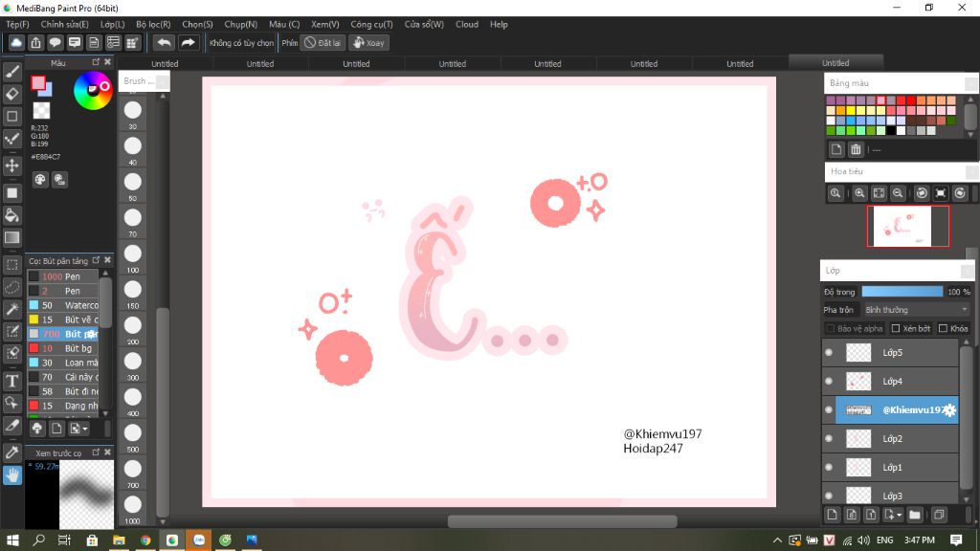Screen dimensions: 980x551
Task: Select the Eraser tool
Action: [x=11, y=94]
